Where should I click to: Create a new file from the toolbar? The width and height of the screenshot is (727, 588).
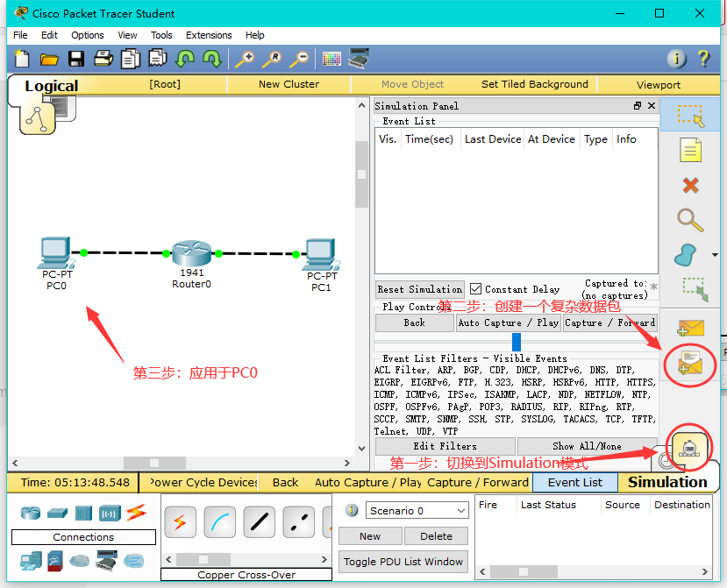(22, 59)
